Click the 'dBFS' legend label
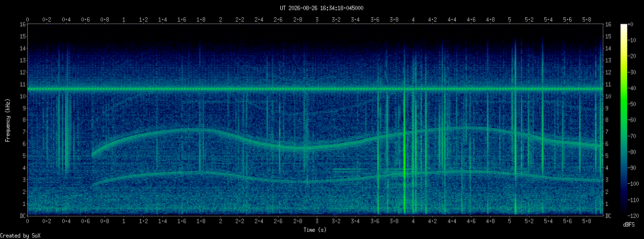 (x=629, y=225)
